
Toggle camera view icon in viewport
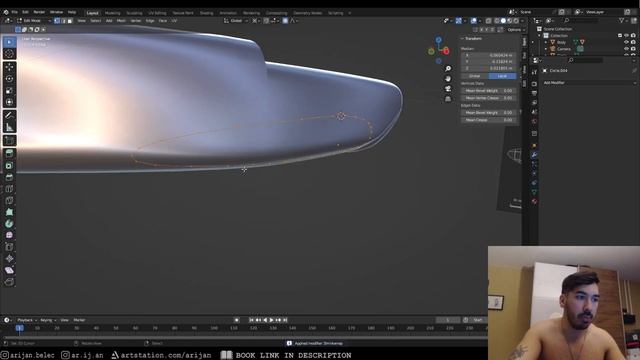448,89
